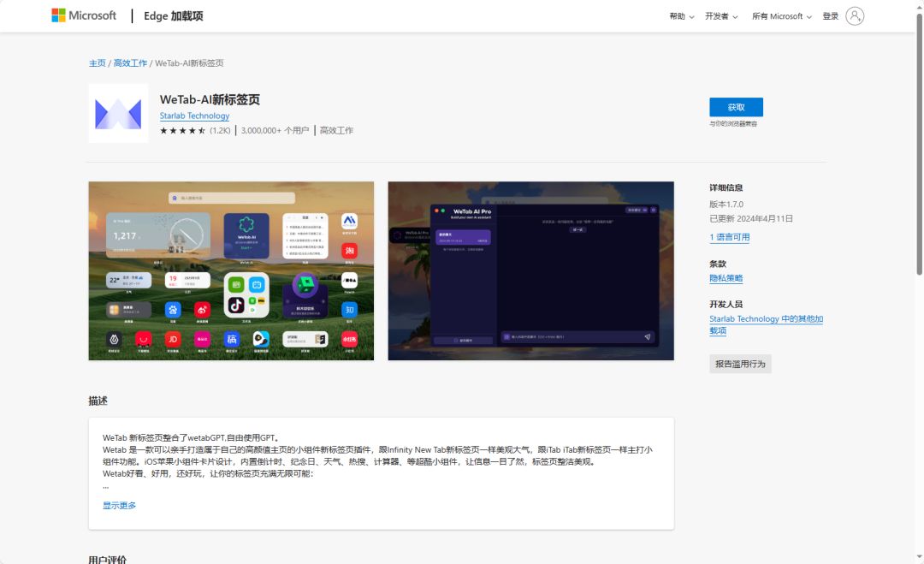The height and width of the screenshot is (564, 924).
Task: Click the Microsoft logo in header
Action: (x=84, y=16)
